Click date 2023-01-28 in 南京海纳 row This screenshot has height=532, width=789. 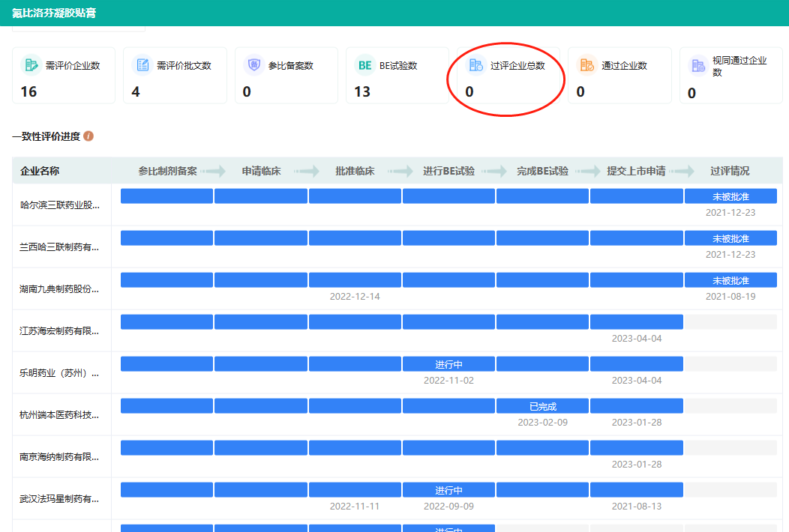point(637,465)
